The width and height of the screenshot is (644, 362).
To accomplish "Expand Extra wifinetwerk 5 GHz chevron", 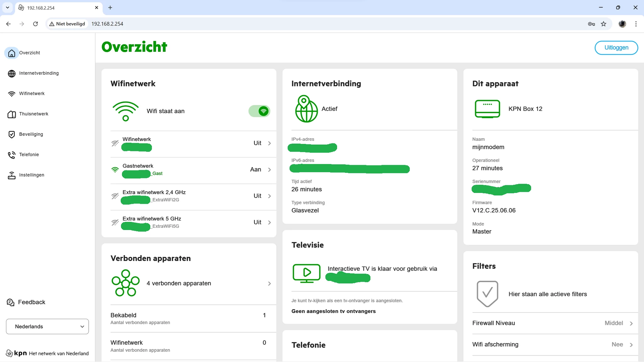I will 269,222.
